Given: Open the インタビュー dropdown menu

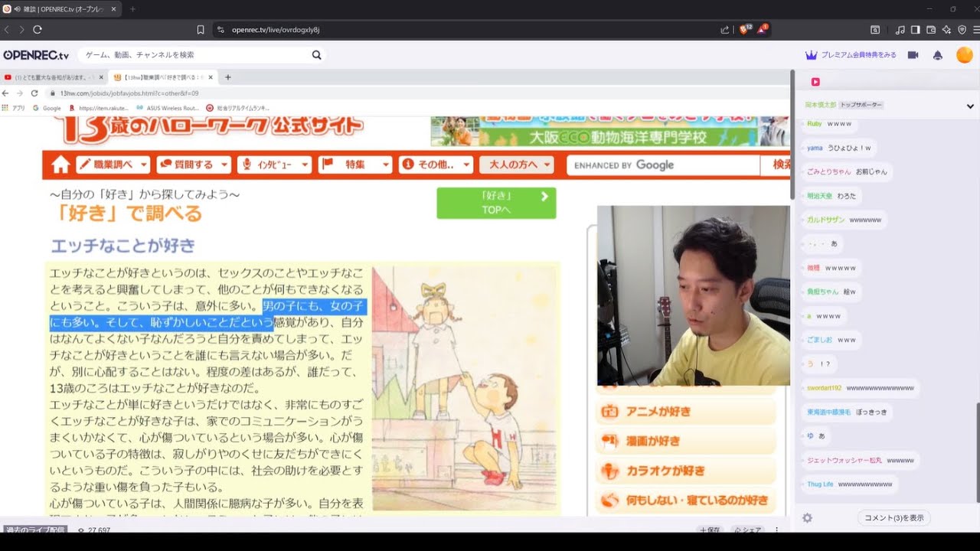Looking at the screenshot, I should point(274,165).
